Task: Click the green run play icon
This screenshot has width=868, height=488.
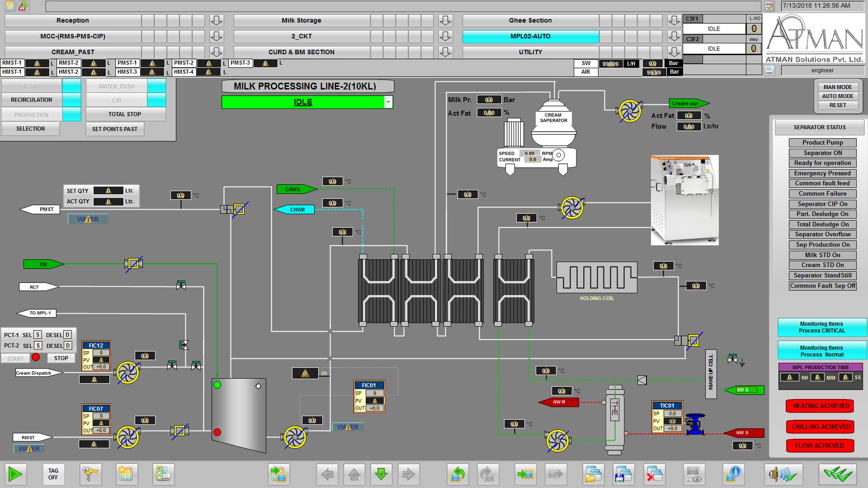Action: click(16, 474)
